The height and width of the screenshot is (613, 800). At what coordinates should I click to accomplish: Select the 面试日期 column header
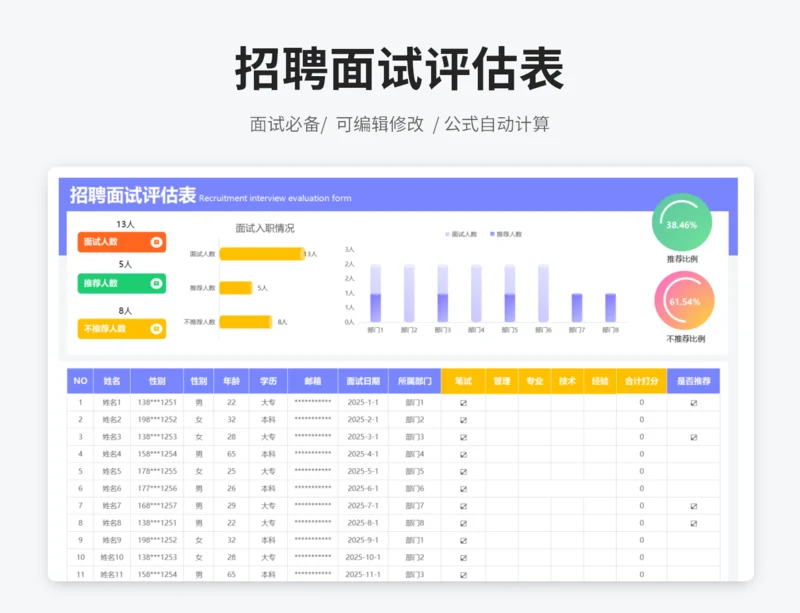(363, 381)
